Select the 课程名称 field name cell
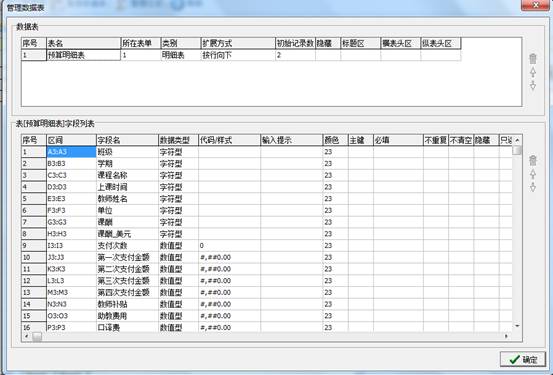The width and height of the screenshot is (553, 375). pos(127,175)
